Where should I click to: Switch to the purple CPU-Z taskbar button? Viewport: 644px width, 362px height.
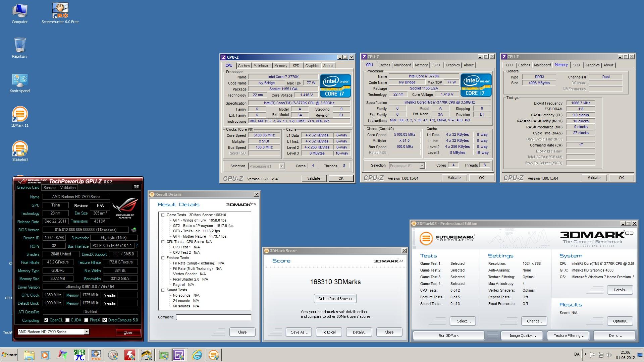tap(179, 355)
